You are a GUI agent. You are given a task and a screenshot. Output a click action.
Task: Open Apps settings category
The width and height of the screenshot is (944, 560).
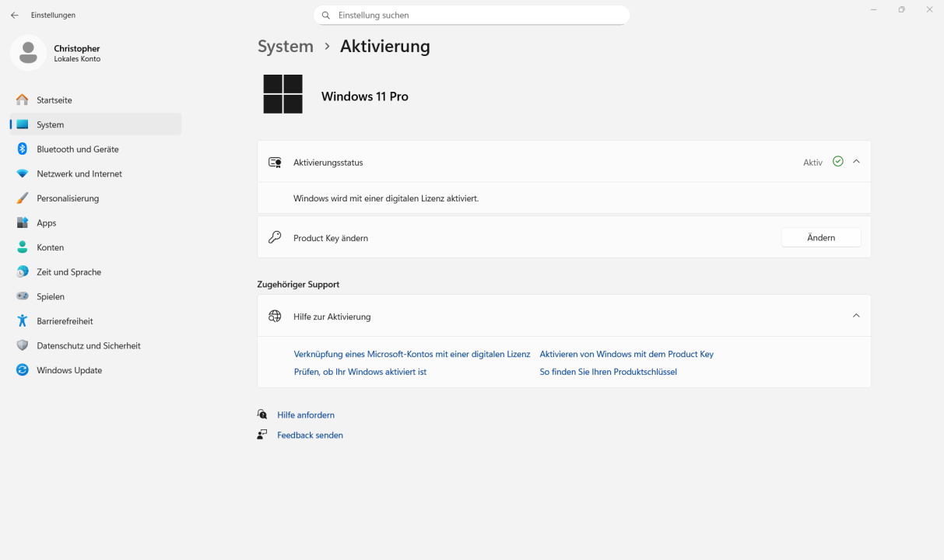(x=47, y=223)
